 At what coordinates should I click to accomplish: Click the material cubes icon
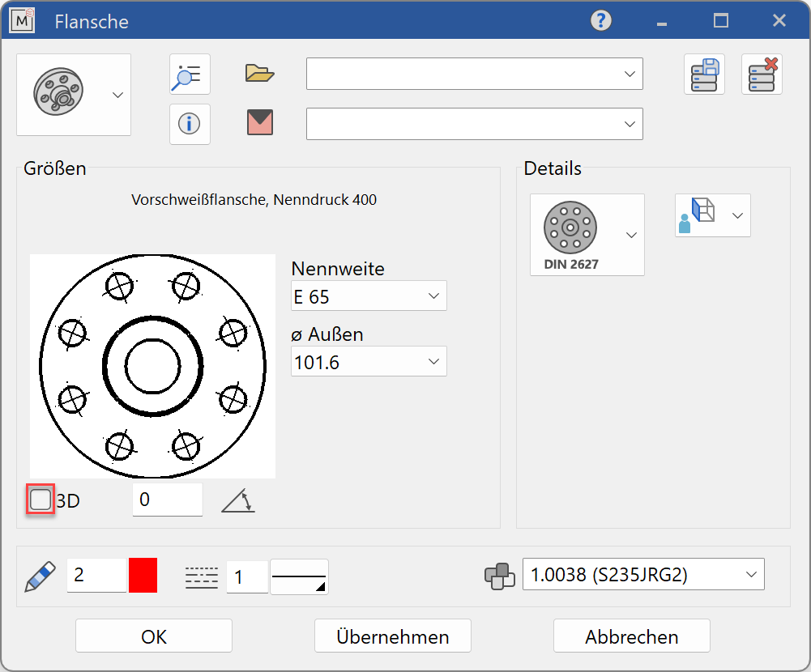click(x=500, y=576)
